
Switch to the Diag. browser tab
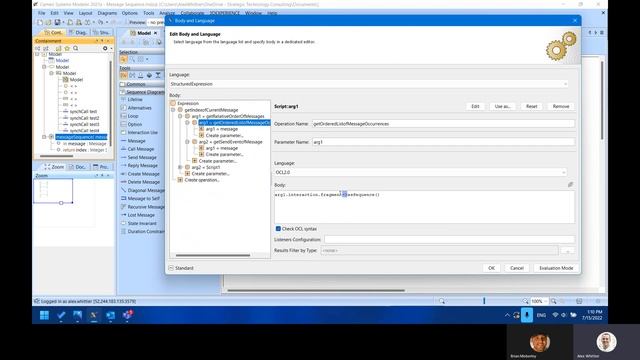[78, 32]
